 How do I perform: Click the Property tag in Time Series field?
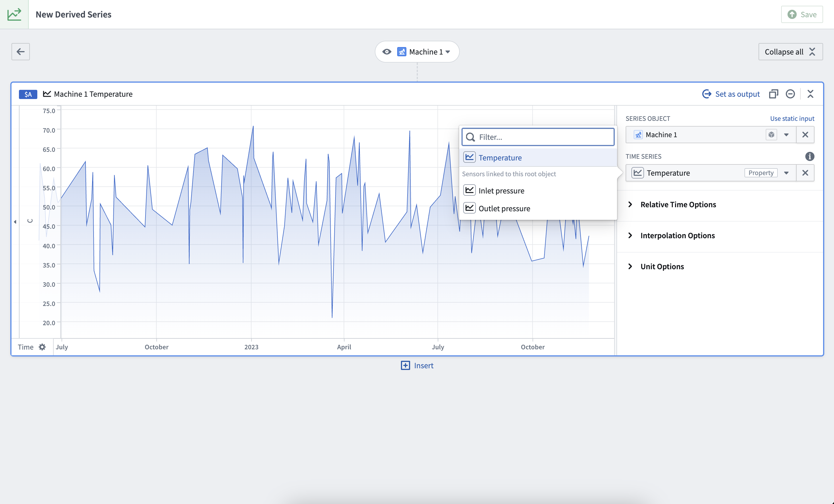[761, 173]
